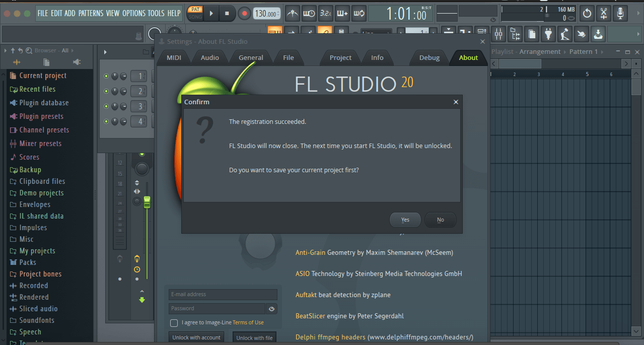The height and width of the screenshot is (345, 644).
Task: Switch to the Audio settings tab
Action: click(x=209, y=57)
